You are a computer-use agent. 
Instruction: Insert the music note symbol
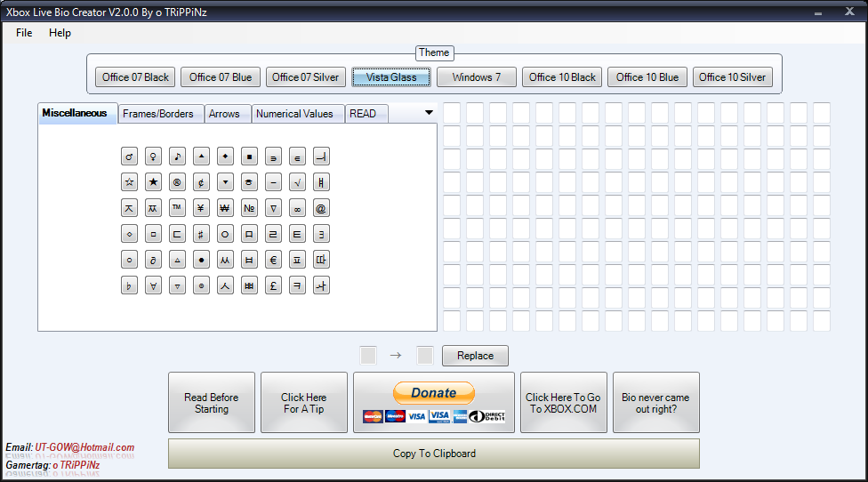point(177,157)
